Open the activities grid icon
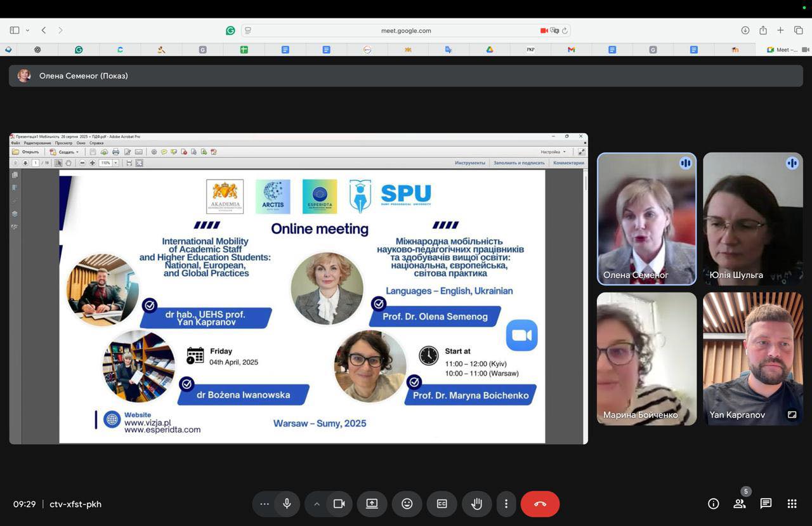 click(x=792, y=504)
